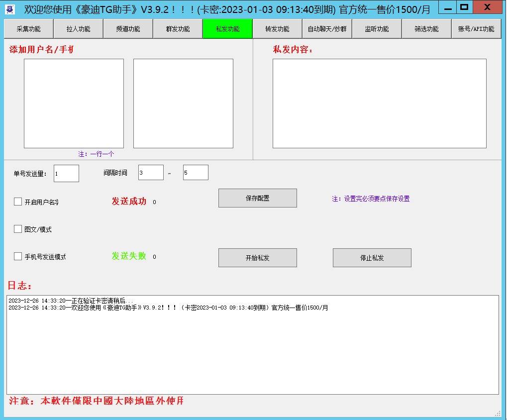Click the 添加用户名/手机 heading
This screenshot has height=420, width=507.
(x=41, y=49)
